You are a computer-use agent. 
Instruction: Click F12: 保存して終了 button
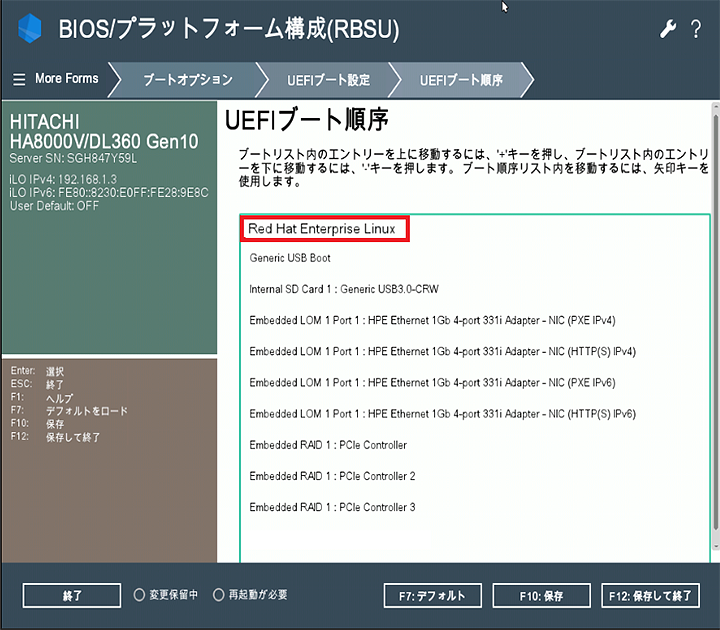650,596
